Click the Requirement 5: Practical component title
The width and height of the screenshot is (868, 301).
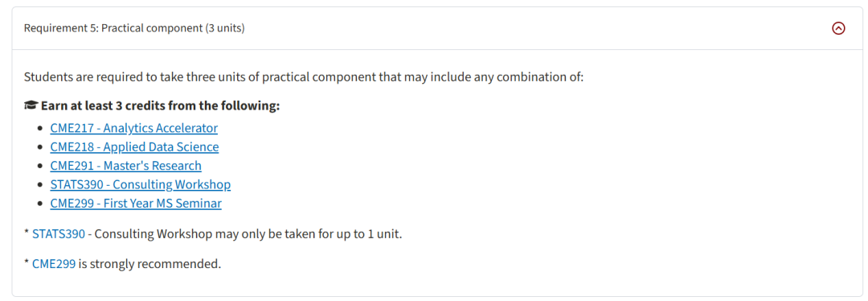coord(134,28)
